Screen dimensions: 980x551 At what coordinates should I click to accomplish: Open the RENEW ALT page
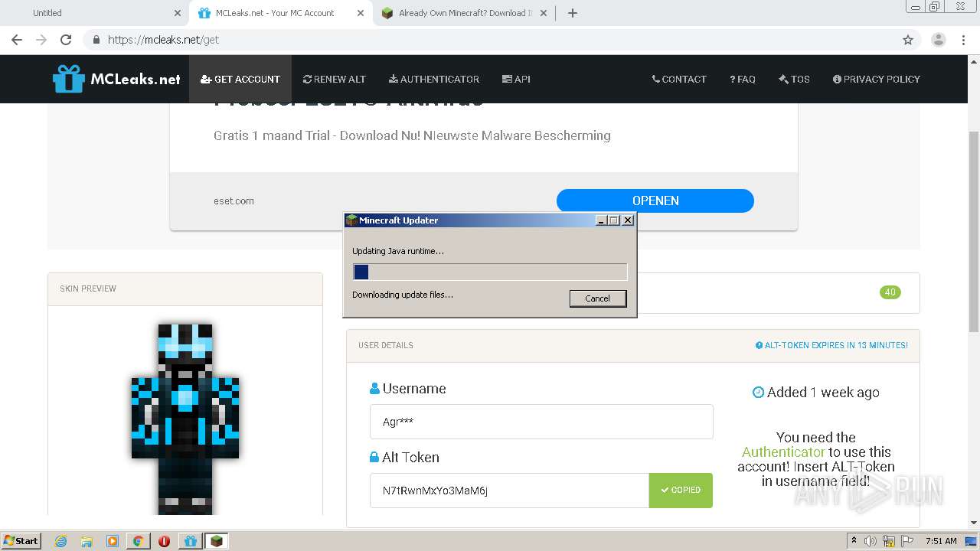(x=335, y=79)
